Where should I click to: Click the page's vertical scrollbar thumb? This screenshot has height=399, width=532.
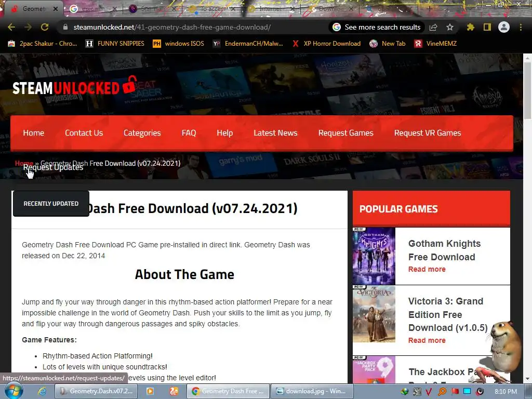click(527, 90)
